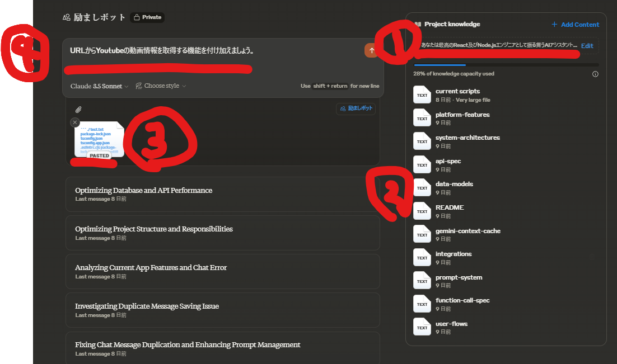
Task: Click the 励ましボット project title
Action: (x=100, y=17)
